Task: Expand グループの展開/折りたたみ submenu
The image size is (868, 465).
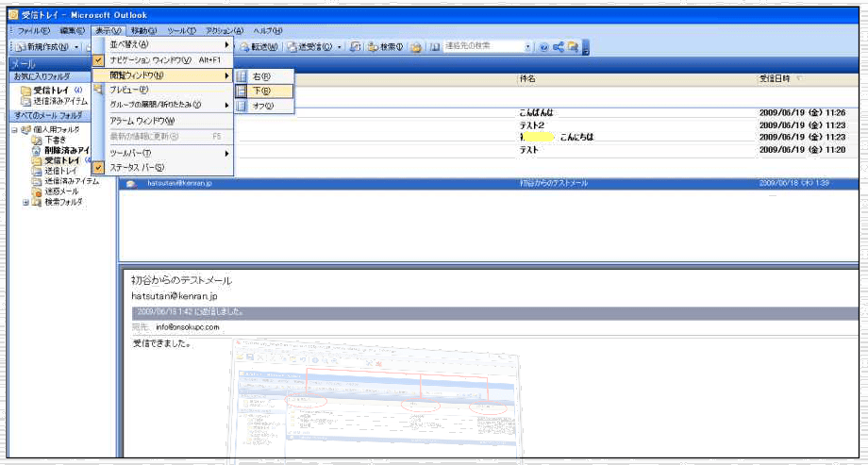Action: point(162,105)
